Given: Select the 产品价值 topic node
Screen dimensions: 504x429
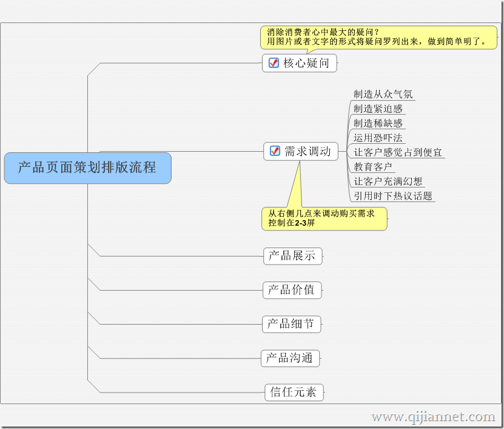Looking at the screenshot, I should point(292,290).
